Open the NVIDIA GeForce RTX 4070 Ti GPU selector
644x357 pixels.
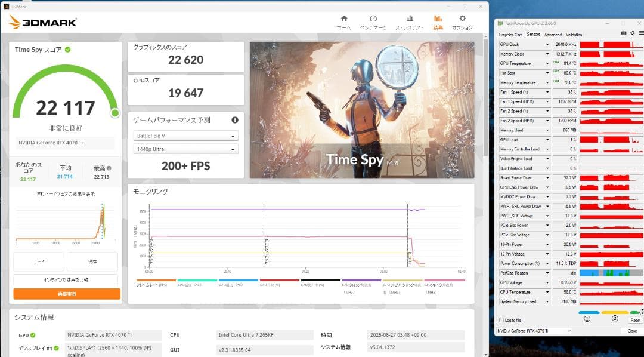pyautogui.click(x=534, y=331)
